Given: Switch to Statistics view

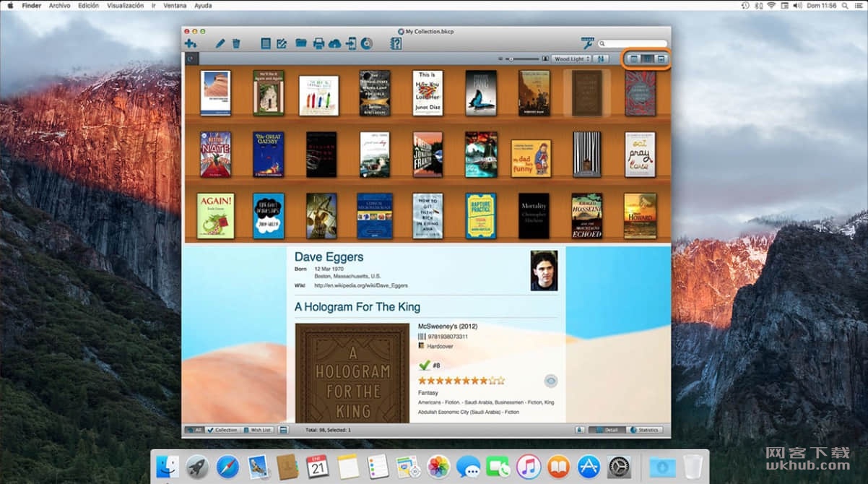Looking at the screenshot, I should (x=643, y=430).
